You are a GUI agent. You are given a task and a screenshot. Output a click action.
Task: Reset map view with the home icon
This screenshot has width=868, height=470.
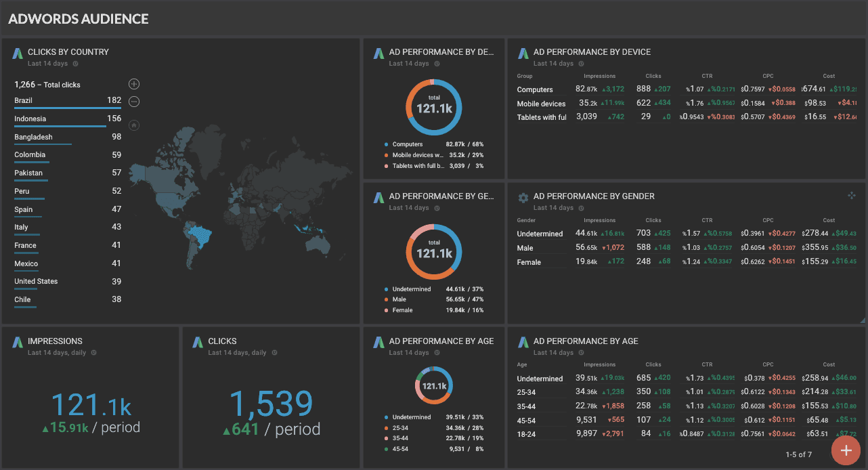133,125
